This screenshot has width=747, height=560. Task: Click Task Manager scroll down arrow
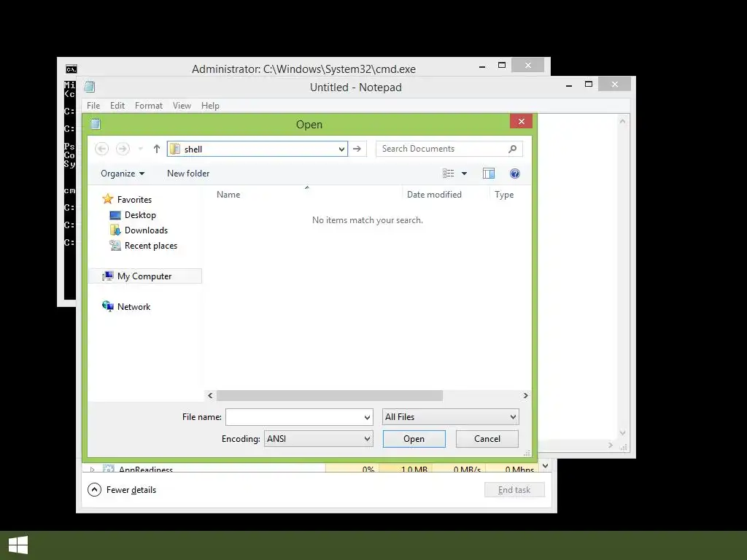(546, 466)
